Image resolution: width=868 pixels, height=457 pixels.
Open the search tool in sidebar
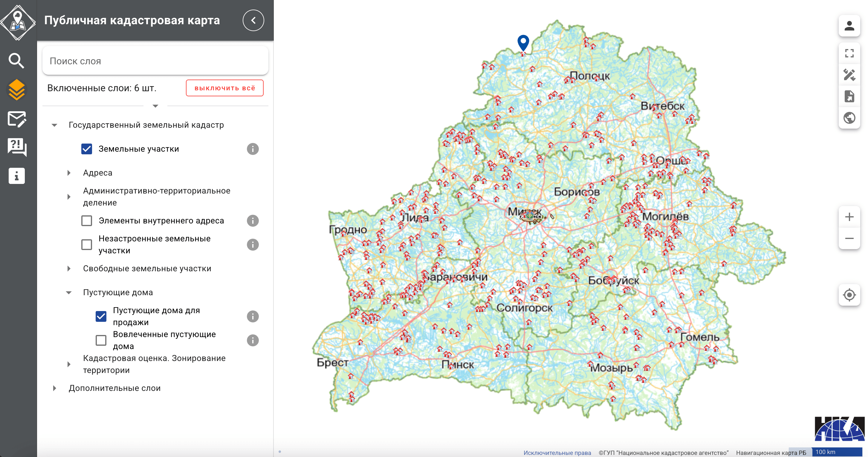16,61
